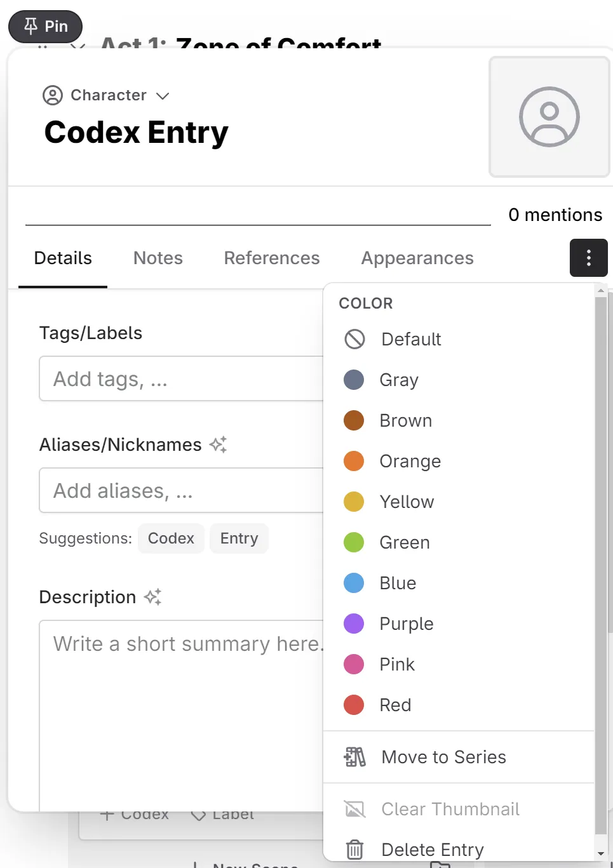613x868 pixels.
Task: Click the Character type person icon
Action: click(53, 95)
